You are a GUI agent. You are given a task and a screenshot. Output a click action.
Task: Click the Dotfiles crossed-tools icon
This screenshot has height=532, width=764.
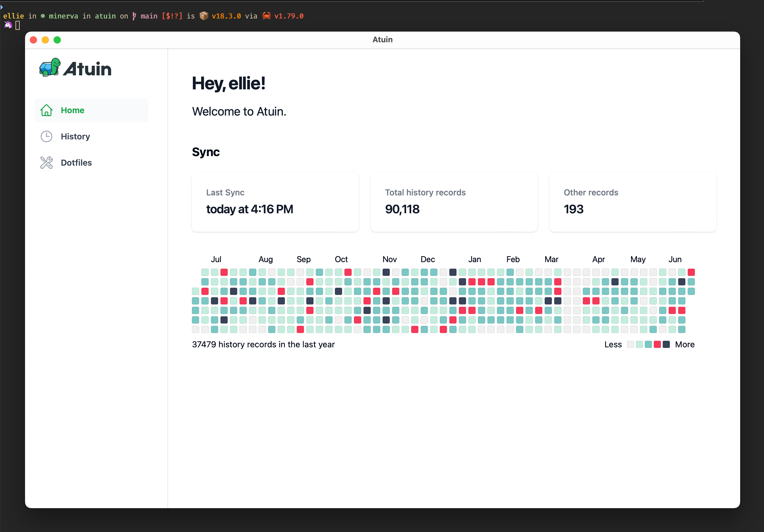pos(46,162)
